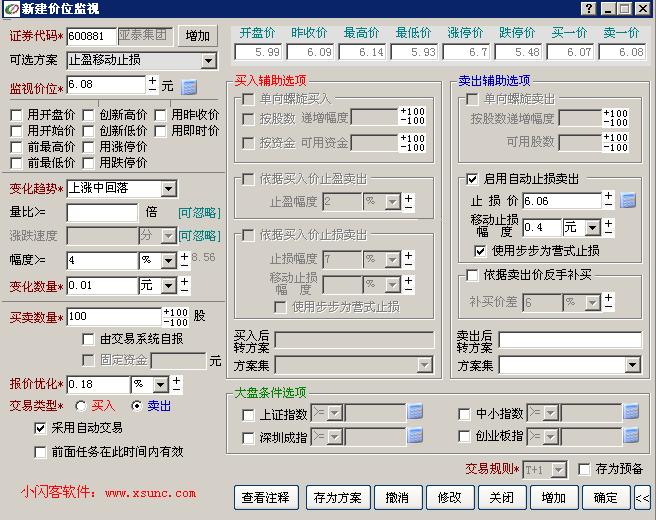Image resolution: width=656 pixels, height=520 pixels.
Task: Click 存为方案 button
Action: (x=338, y=497)
